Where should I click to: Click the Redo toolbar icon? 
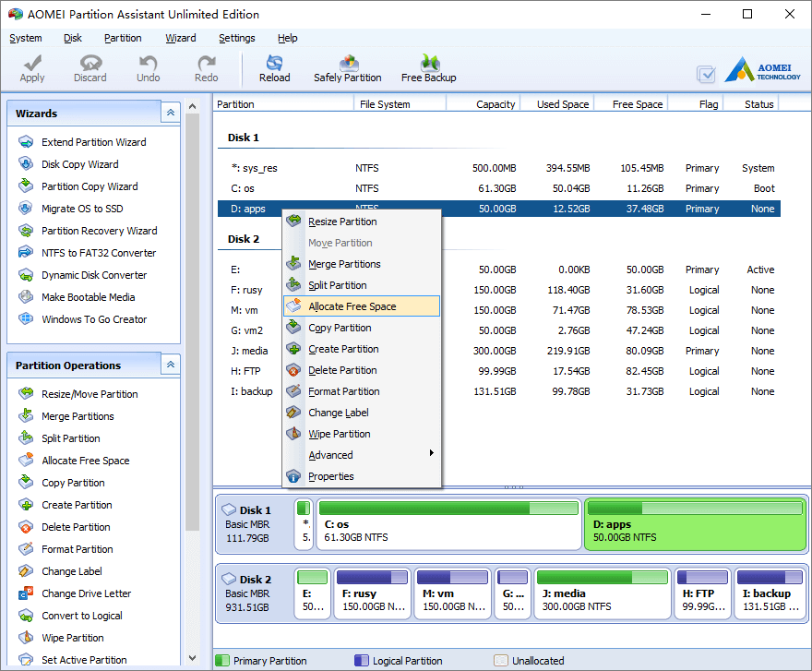tap(205, 66)
